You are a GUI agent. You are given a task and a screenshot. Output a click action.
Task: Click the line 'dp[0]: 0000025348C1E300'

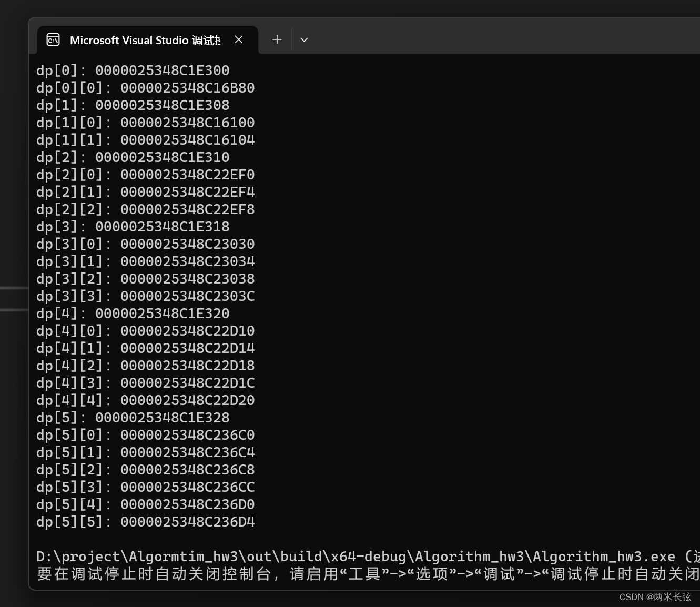(133, 70)
